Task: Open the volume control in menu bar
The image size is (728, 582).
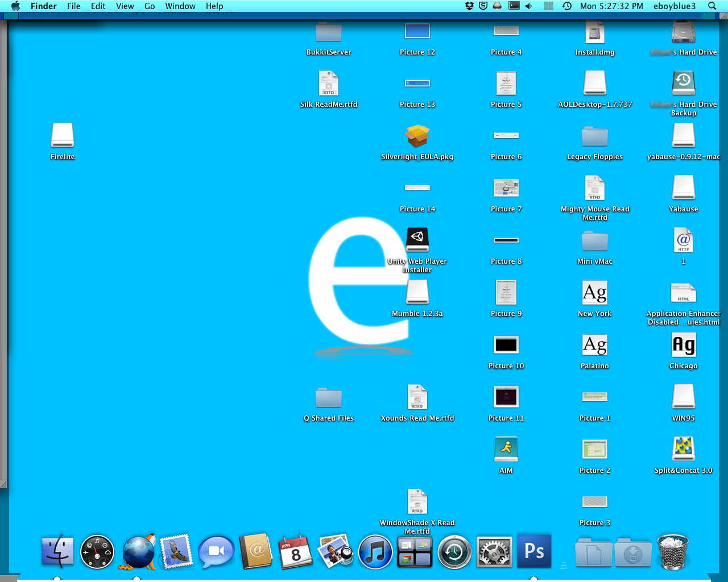Action: tap(529, 6)
